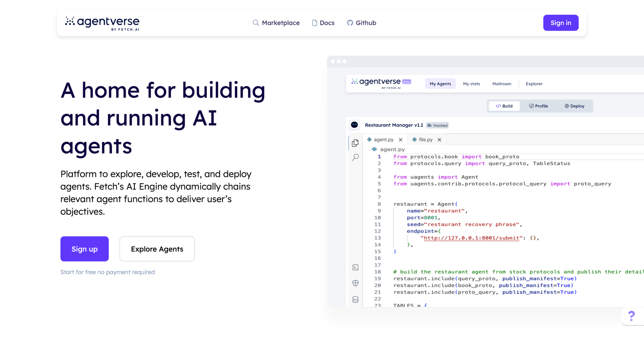Click the Agentverse logo in the header
Viewport: 644px width, 343px height.
[x=102, y=23]
